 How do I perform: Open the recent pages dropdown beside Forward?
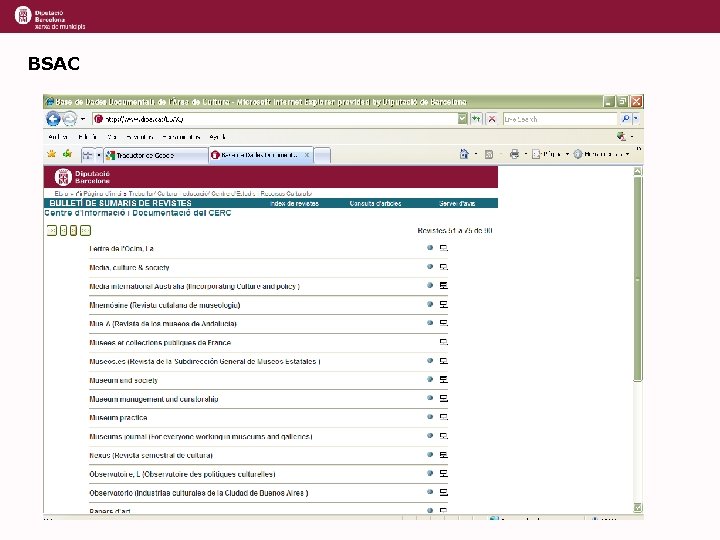83,119
